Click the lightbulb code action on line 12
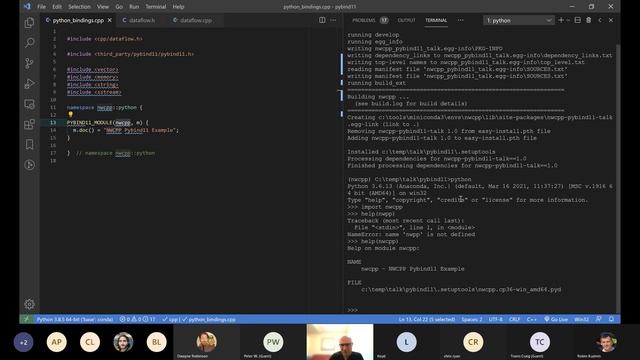640x360 pixels. (x=70, y=115)
